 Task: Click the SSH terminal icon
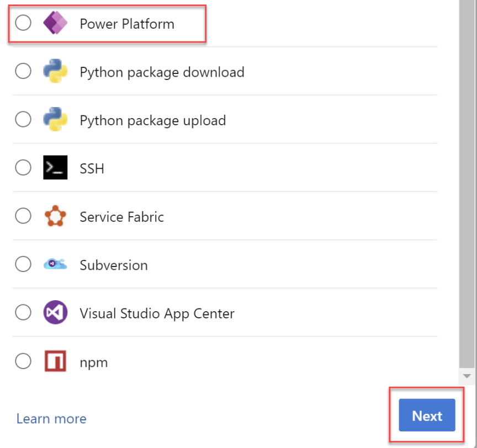pyautogui.click(x=55, y=168)
